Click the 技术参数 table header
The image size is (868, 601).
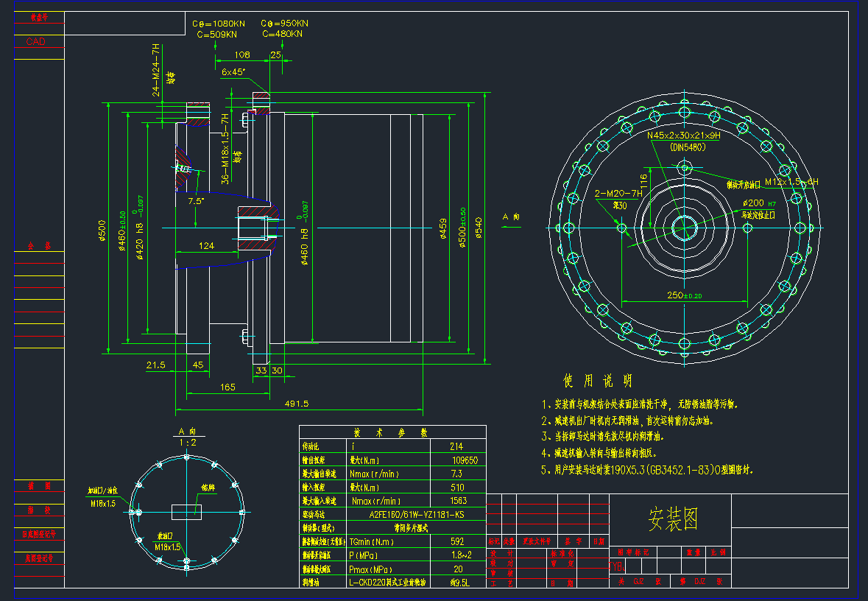(x=392, y=433)
